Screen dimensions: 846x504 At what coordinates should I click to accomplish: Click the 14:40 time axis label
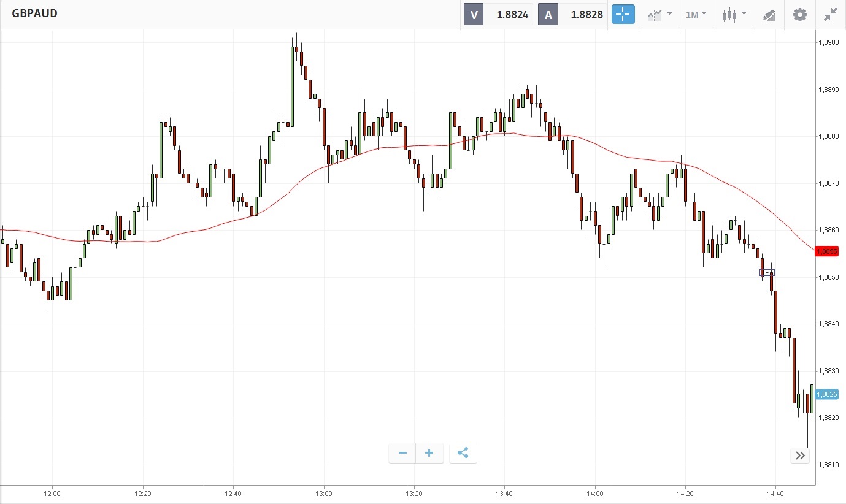(775, 493)
